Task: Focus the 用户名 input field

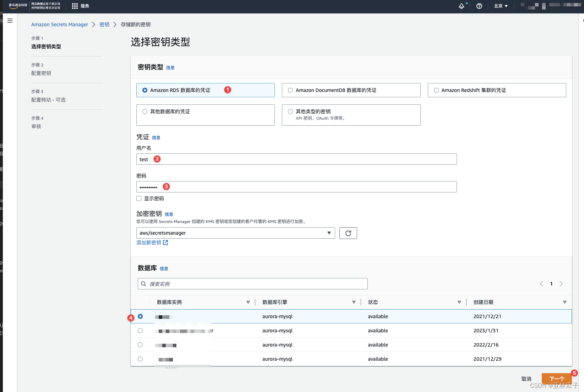Action: 296,159
